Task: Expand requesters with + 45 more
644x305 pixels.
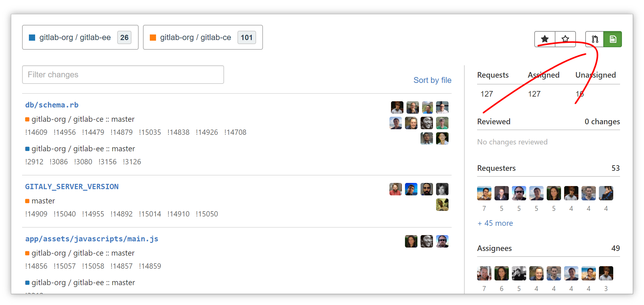Action: tap(495, 223)
